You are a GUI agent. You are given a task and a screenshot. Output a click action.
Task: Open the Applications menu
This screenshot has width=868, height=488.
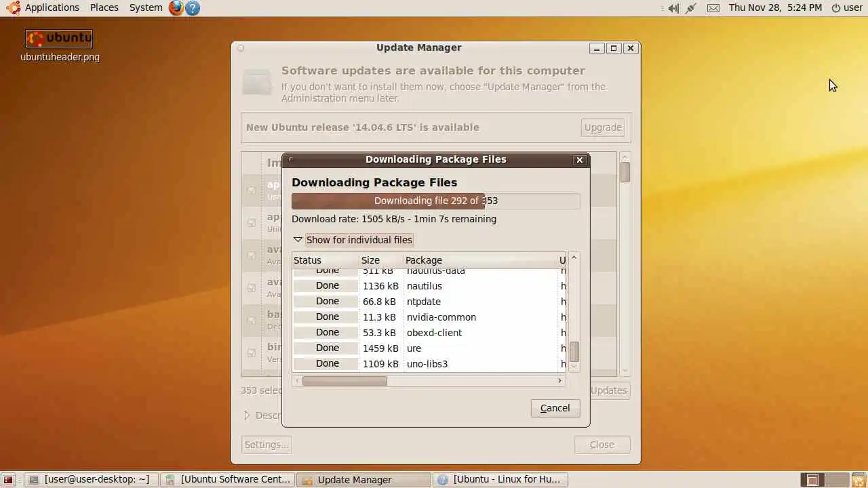(x=52, y=7)
